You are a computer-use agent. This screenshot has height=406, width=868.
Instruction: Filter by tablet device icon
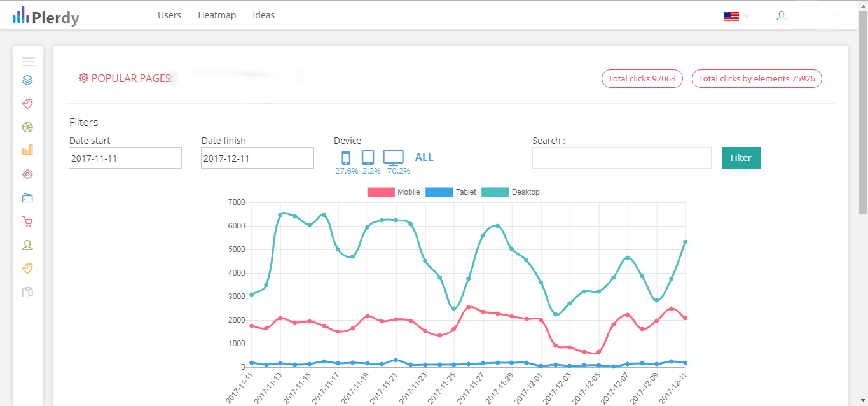tap(368, 158)
